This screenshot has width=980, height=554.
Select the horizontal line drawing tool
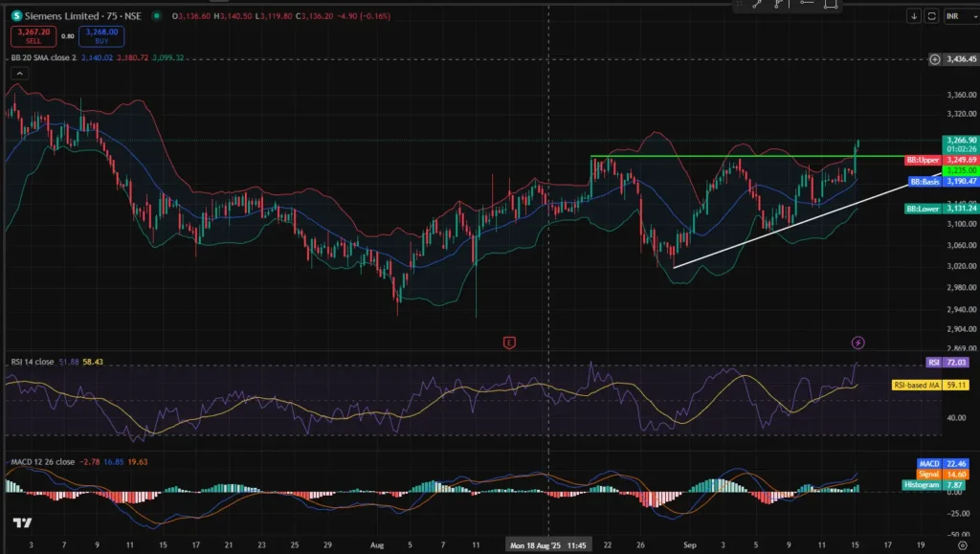click(x=806, y=5)
